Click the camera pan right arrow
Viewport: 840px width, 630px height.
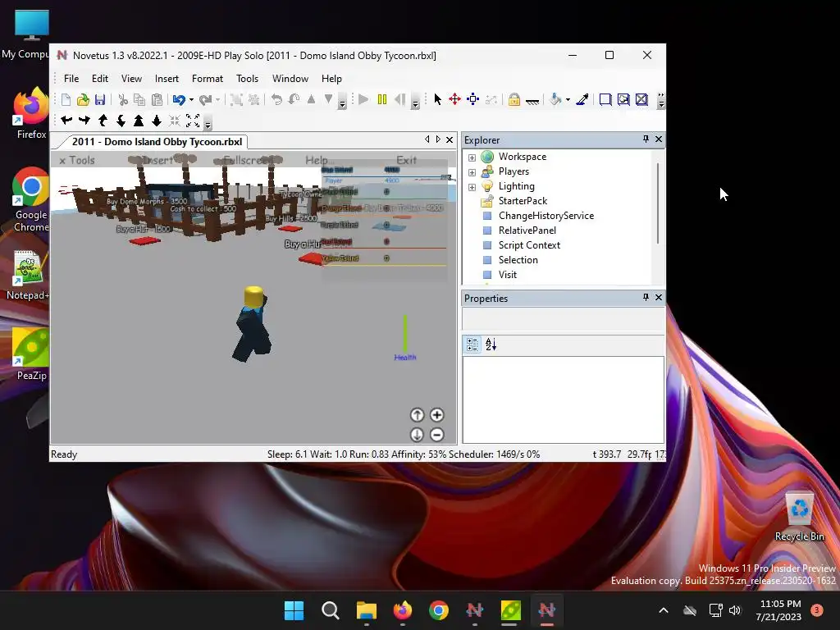click(x=84, y=121)
